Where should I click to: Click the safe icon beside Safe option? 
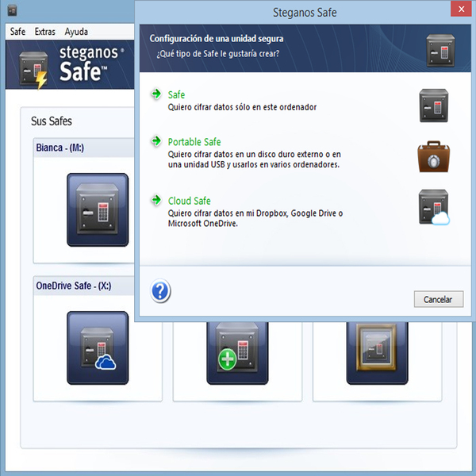[x=434, y=106]
